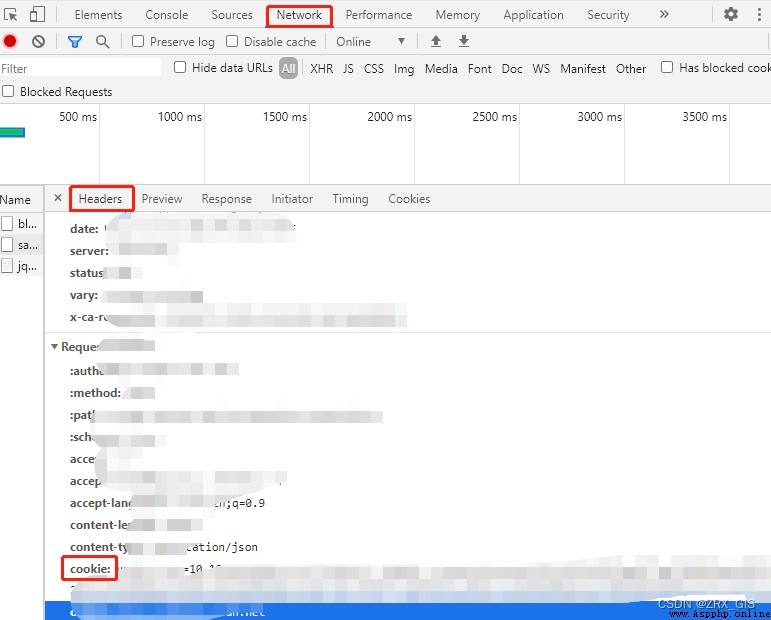
Task: Open the Security tab
Action: pyautogui.click(x=608, y=15)
